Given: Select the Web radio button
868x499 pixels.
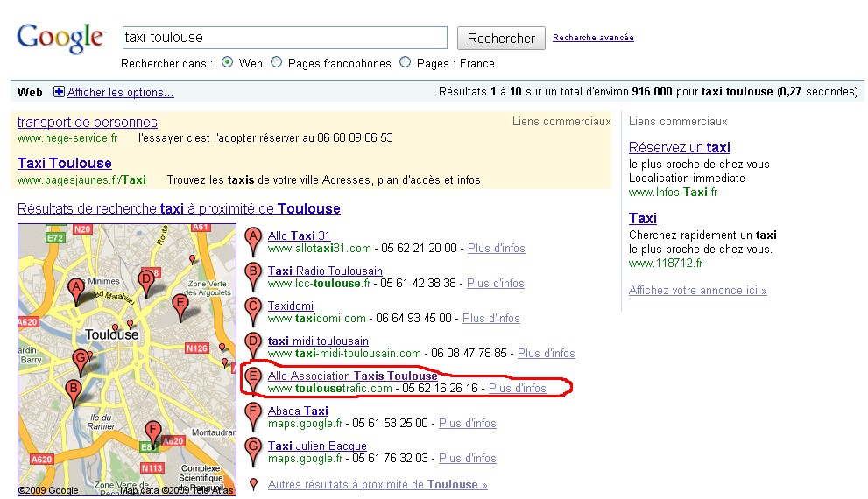Looking at the screenshot, I should pyautogui.click(x=227, y=62).
